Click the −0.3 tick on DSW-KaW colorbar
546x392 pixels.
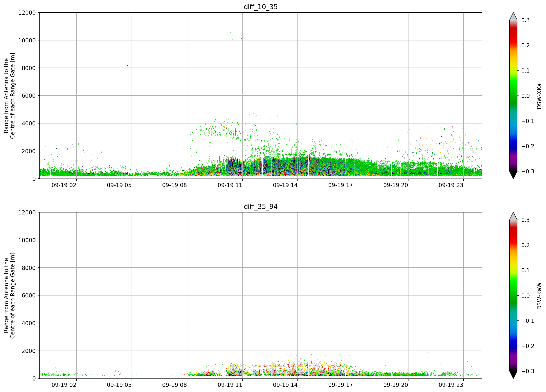527,371
